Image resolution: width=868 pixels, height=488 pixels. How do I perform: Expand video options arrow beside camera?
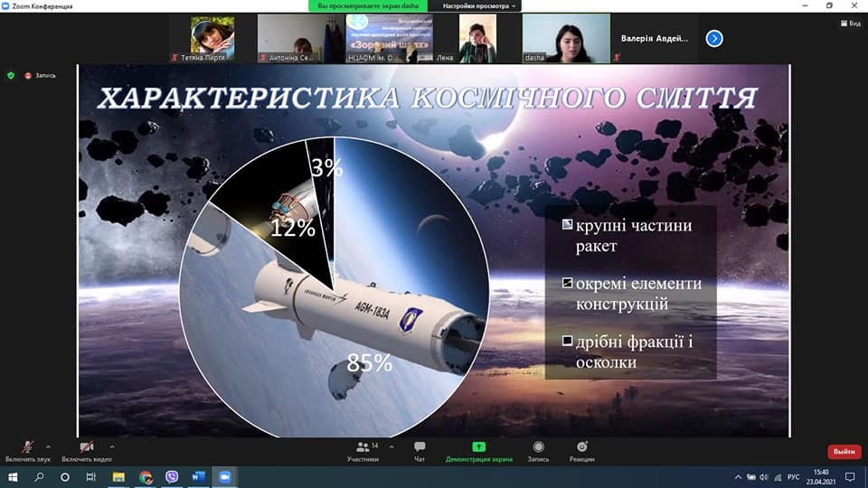pos(112,446)
